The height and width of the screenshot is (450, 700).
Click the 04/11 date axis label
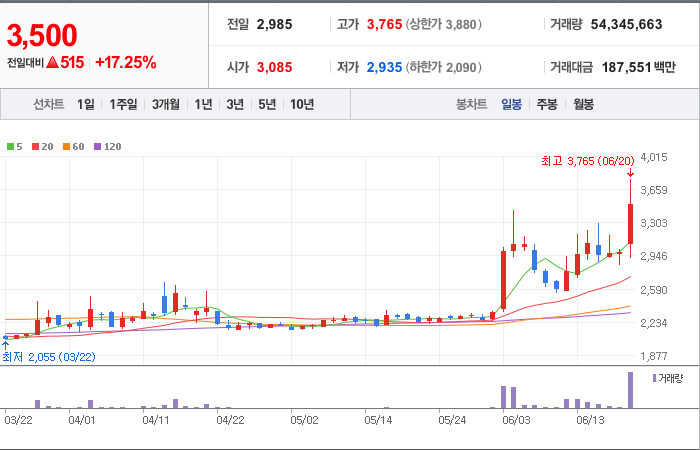click(156, 421)
